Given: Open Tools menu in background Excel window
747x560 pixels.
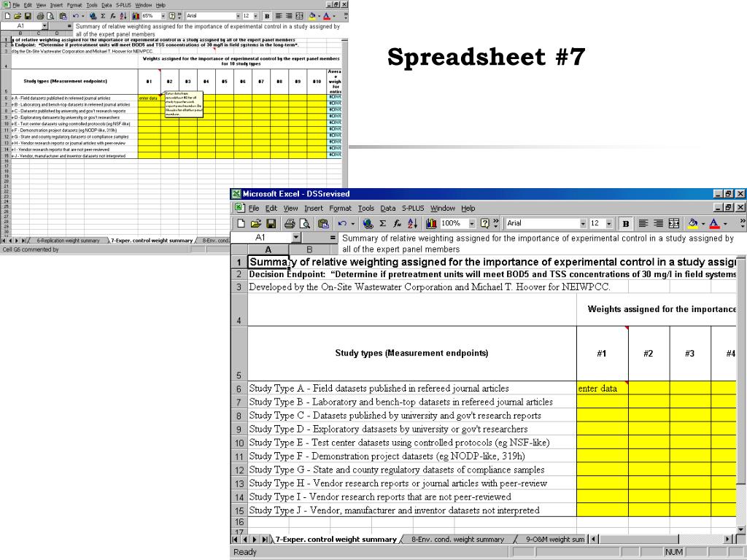Looking at the screenshot, I should tap(92, 5).
